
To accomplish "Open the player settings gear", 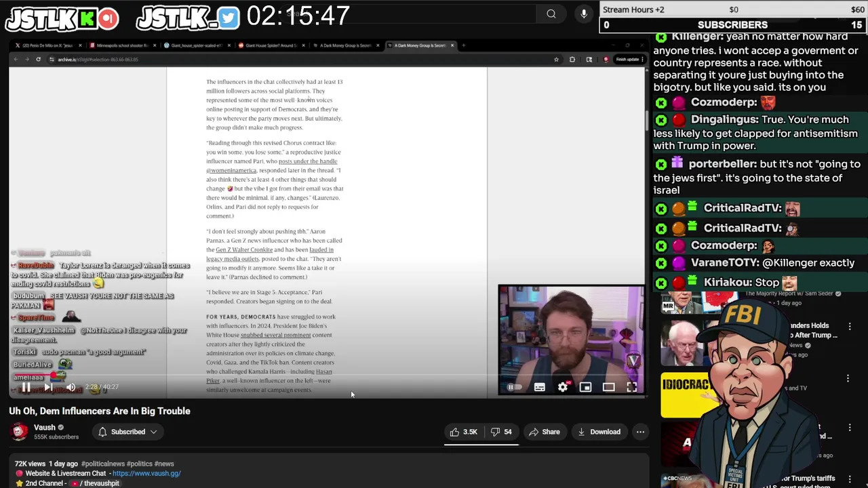I will (563, 387).
